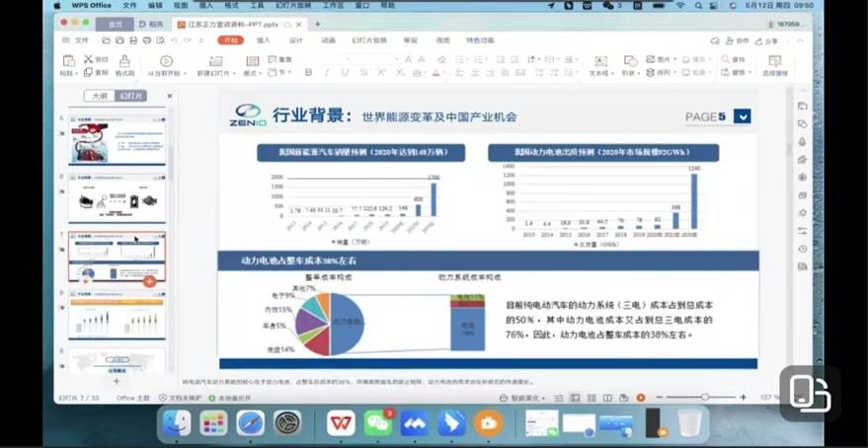Switch panel to Slides (幻灯片) view
Screen dimensions: 868x448
pyautogui.click(x=130, y=96)
